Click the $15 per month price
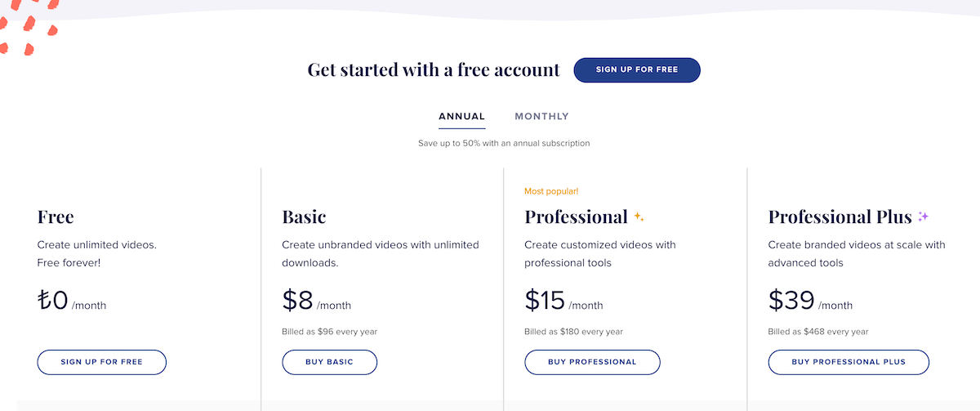 coord(563,302)
